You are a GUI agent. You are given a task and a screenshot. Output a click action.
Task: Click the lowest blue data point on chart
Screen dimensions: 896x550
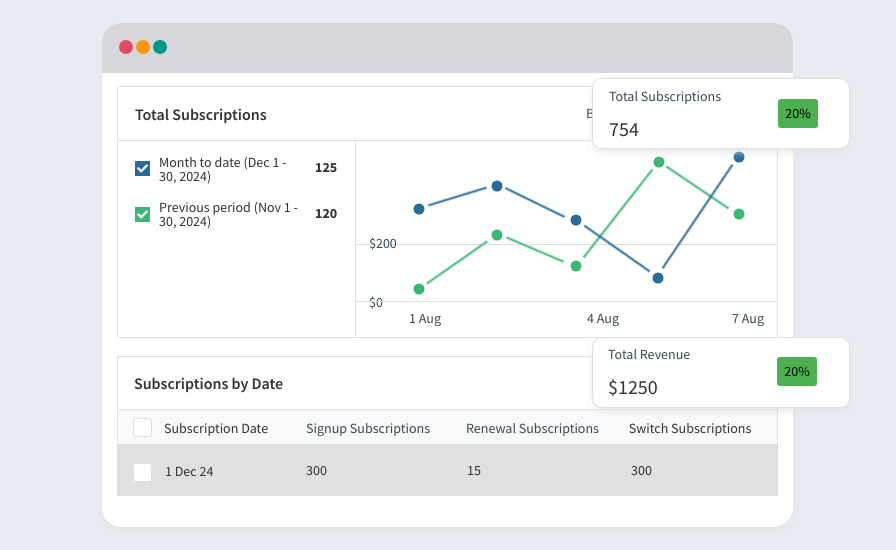coord(658,278)
